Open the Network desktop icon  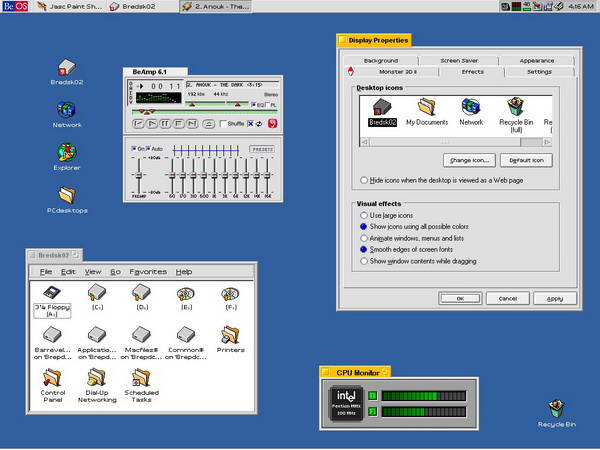pyautogui.click(x=67, y=110)
